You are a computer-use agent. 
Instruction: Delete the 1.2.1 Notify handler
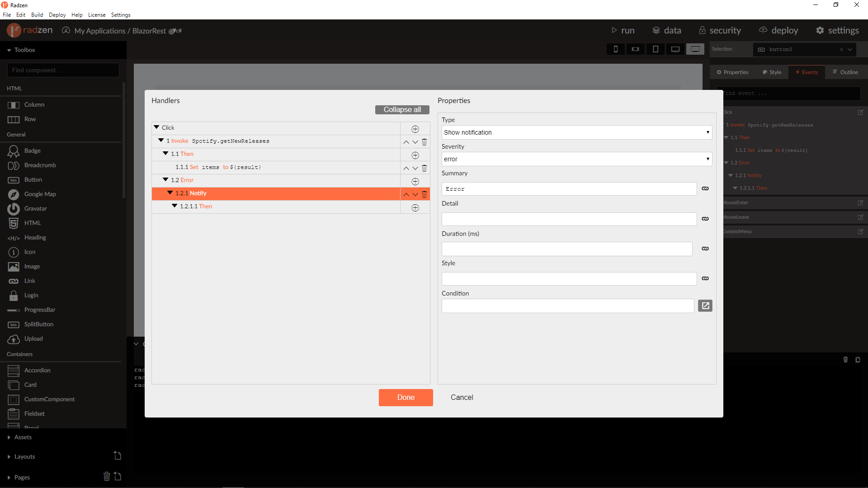(x=424, y=194)
